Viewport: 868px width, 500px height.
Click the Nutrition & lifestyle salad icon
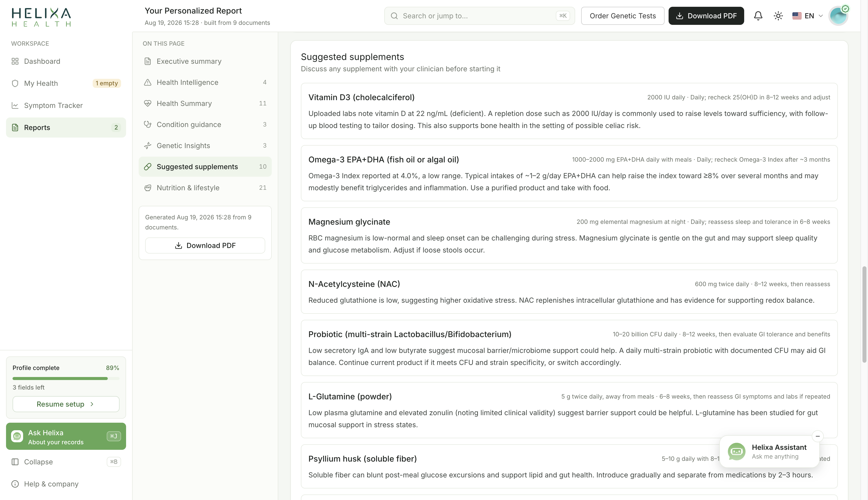pyautogui.click(x=148, y=188)
